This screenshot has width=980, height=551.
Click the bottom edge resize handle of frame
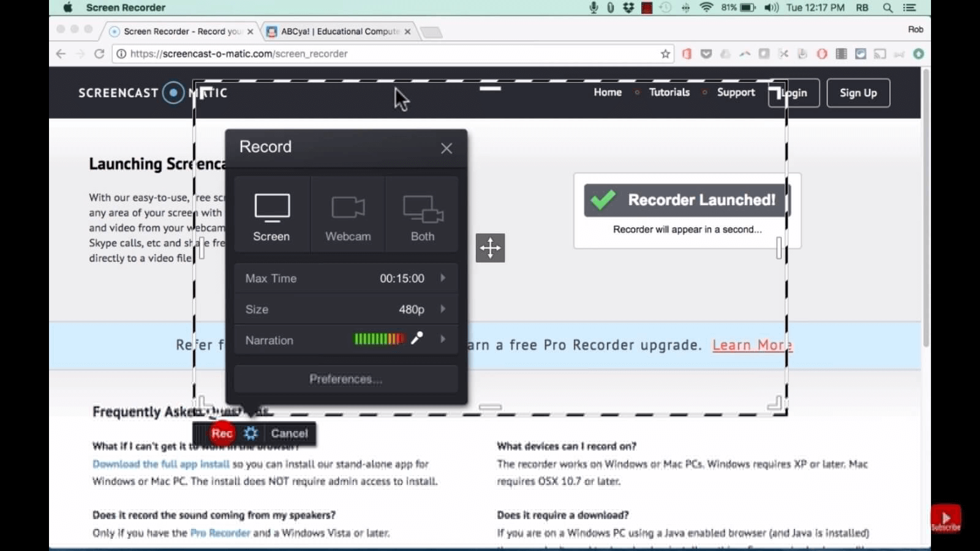pos(490,407)
